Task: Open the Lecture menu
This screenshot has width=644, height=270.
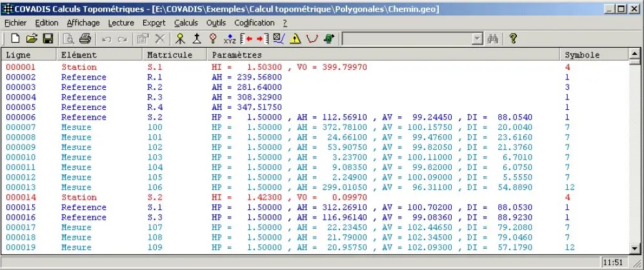Action: [121, 23]
